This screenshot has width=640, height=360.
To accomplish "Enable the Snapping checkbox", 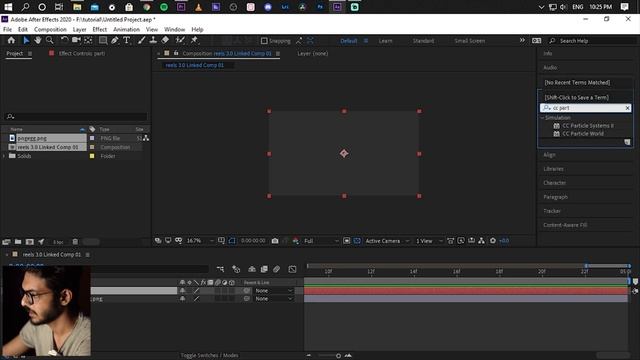I will [x=264, y=41].
